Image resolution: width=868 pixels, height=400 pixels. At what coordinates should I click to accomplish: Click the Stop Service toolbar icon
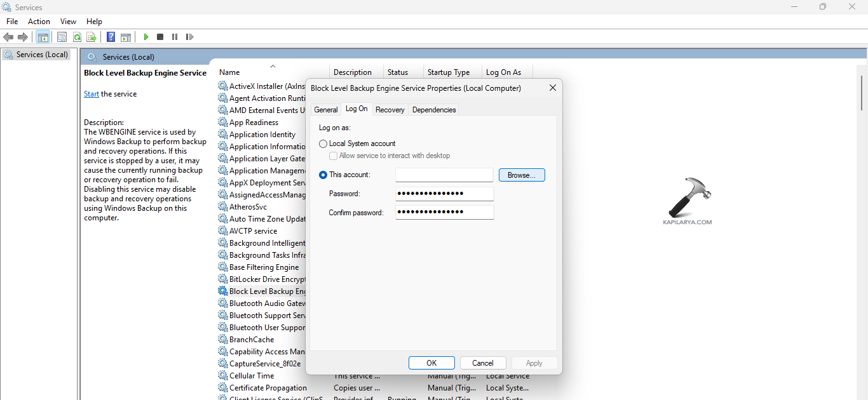pos(160,37)
